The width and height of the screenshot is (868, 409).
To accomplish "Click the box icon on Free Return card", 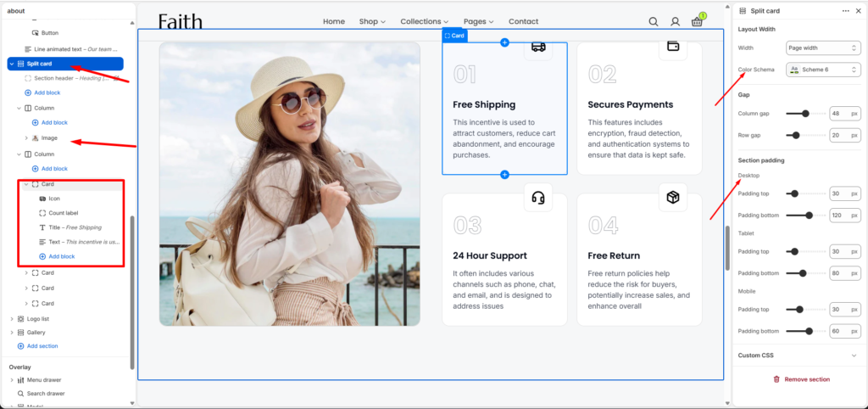I will click(x=673, y=198).
